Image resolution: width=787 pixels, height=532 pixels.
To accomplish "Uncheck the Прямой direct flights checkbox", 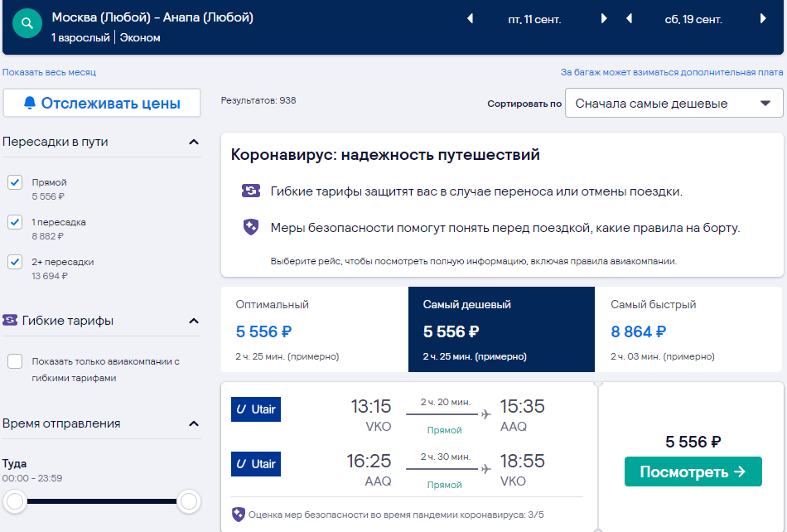I will click(15, 182).
